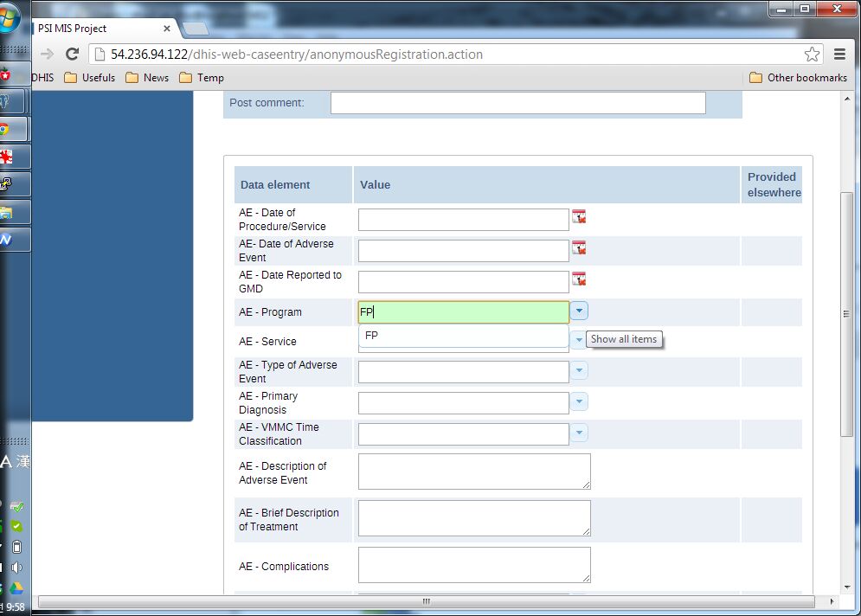
Task: Open Other bookmarks folder
Action: (799, 77)
